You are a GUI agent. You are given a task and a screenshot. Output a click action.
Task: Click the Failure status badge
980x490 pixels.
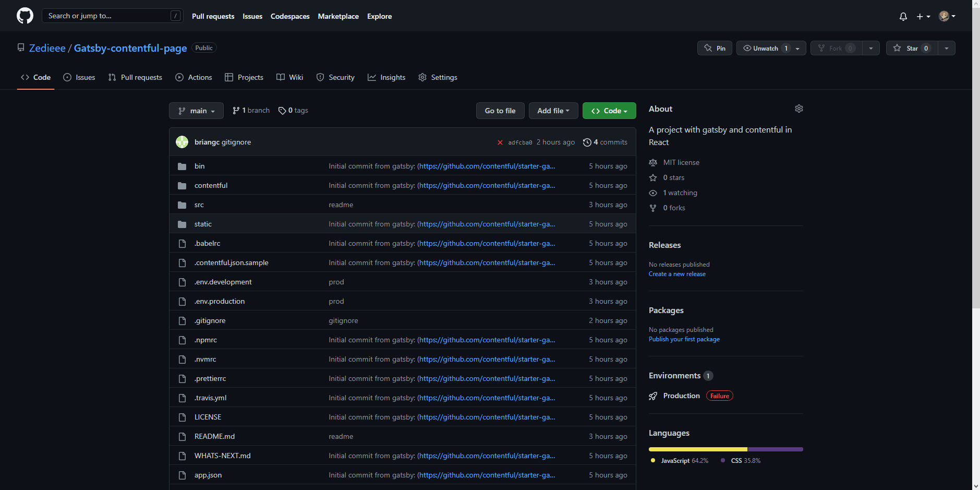click(x=720, y=396)
